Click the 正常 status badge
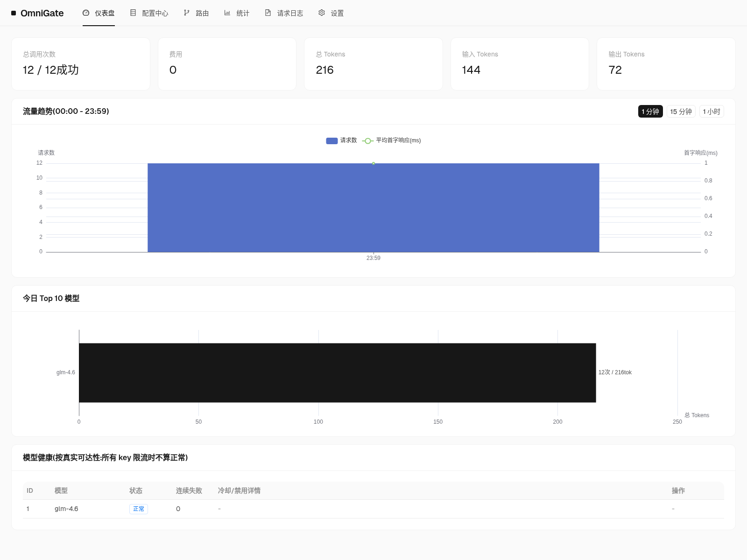The image size is (747, 560). [x=139, y=509]
